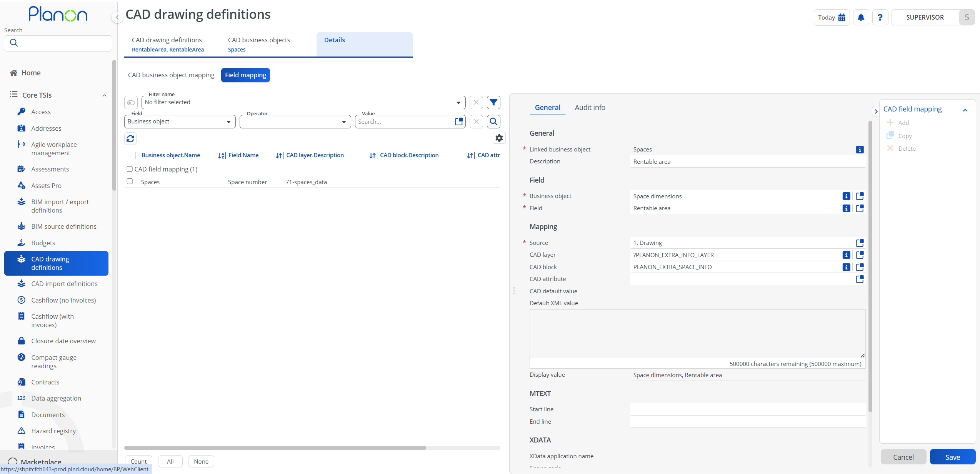Open CAD layer selection dialog
980x474 pixels.
860,255
